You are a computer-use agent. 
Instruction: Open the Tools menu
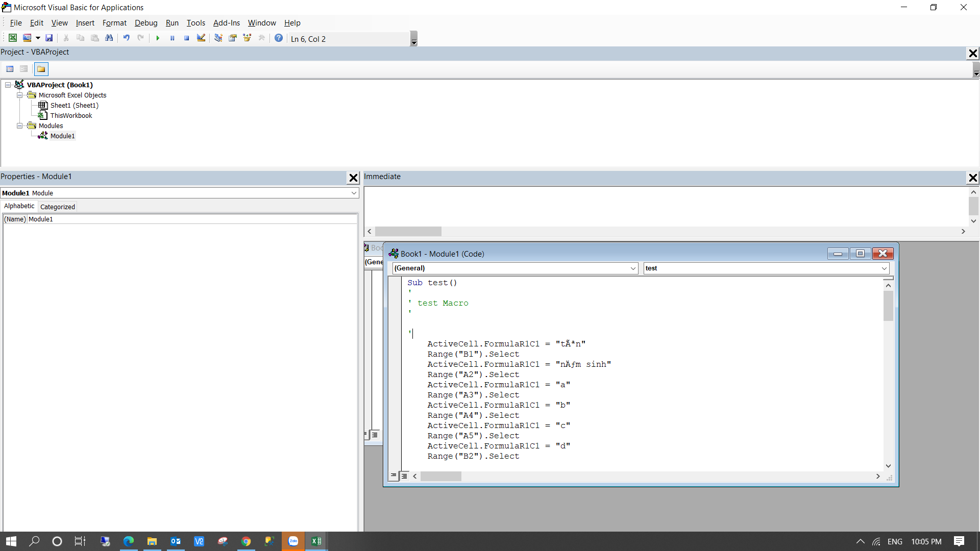[x=195, y=23]
